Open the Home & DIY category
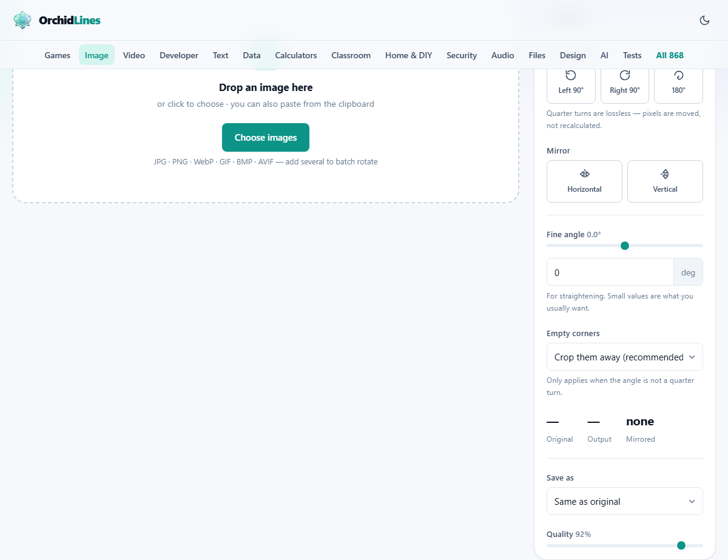The height and width of the screenshot is (560, 728). tap(409, 55)
